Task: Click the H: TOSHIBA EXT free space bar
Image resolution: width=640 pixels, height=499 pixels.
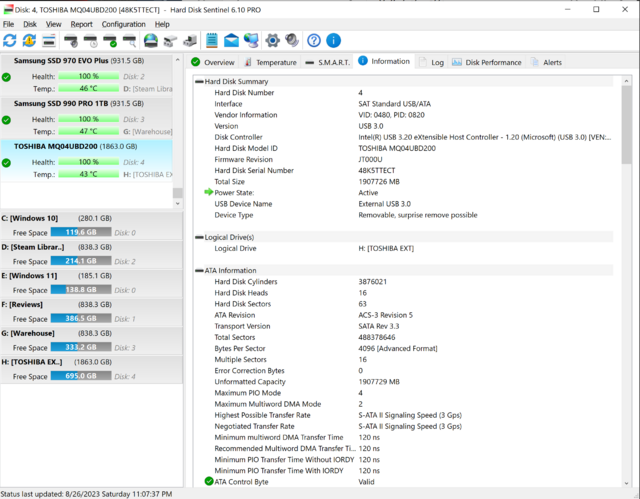Action: click(97, 376)
